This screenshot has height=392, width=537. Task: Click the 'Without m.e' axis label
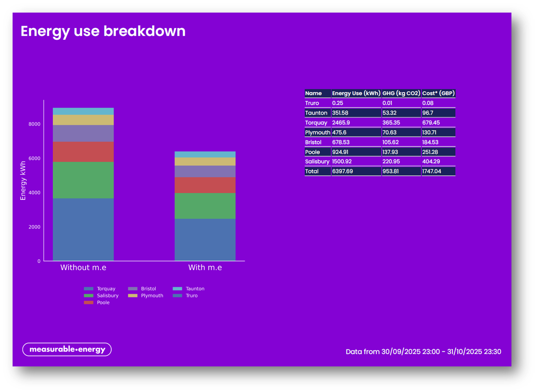(x=83, y=268)
